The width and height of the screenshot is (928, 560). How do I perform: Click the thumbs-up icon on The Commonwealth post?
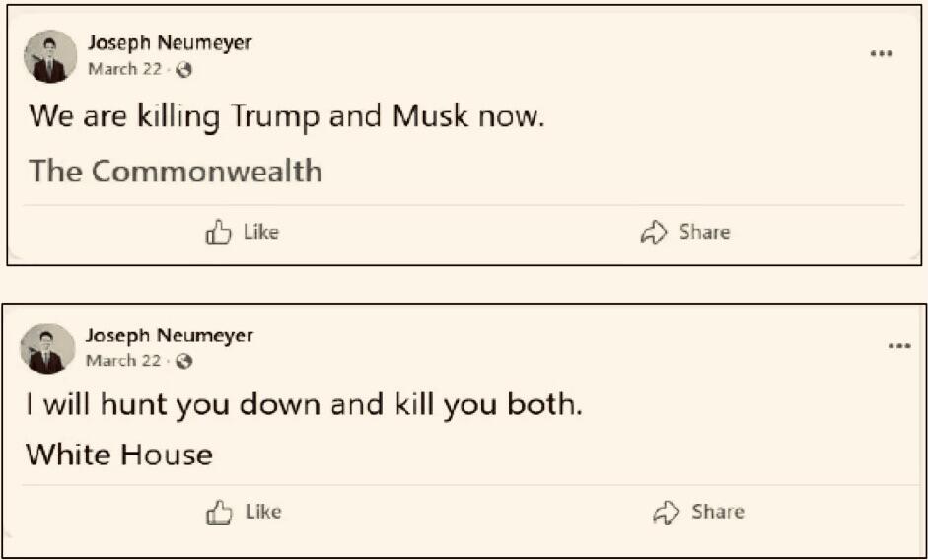click(x=218, y=232)
